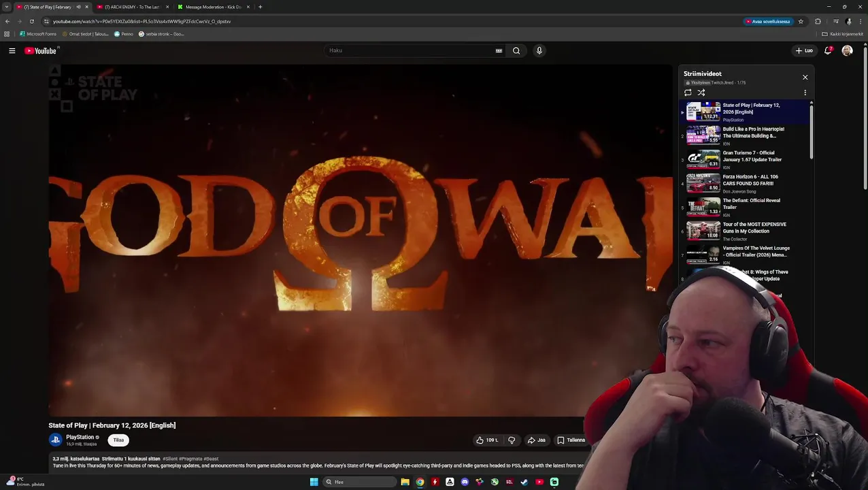Open the YouTube guide hamburger menu
This screenshot has height=490, width=868.
(x=12, y=50)
